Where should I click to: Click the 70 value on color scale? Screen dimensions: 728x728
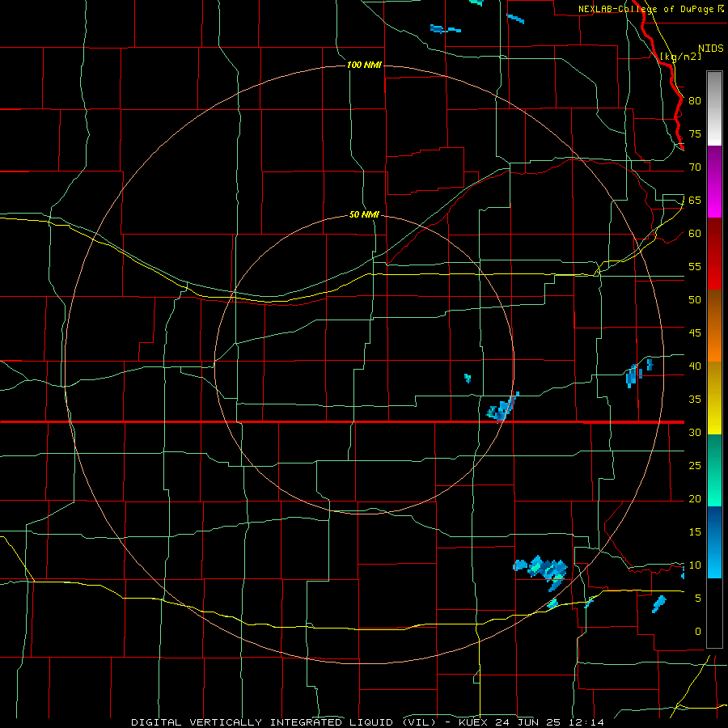click(x=695, y=167)
